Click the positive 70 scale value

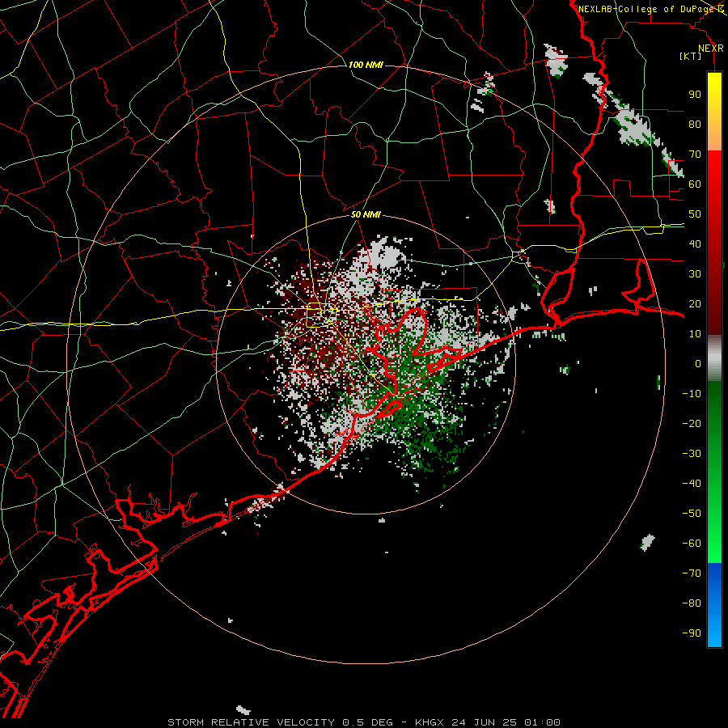(695, 154)
